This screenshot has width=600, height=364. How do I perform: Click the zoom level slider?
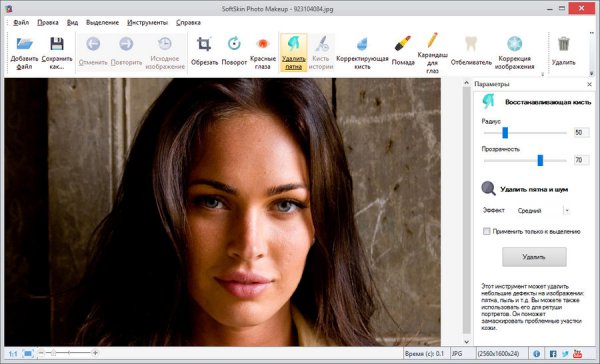[x=54, y=353]
